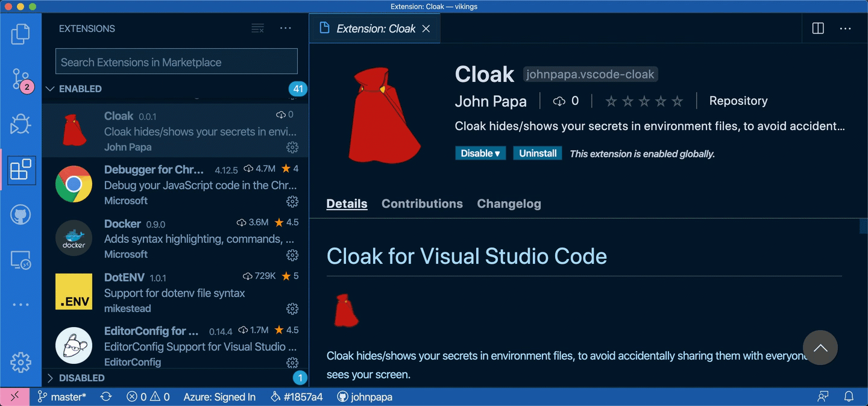Clear extensions search results icon
The width and height of the screenshot is (868, 406).
[257, 28]
